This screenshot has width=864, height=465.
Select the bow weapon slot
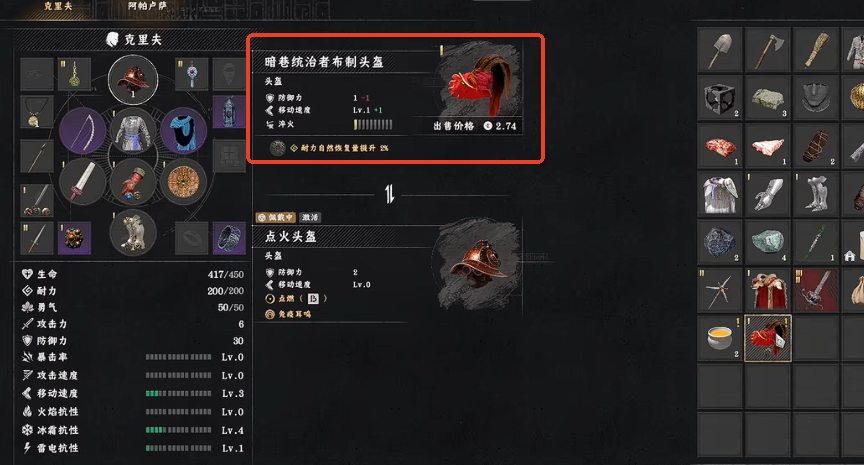(x=83, y=131)
